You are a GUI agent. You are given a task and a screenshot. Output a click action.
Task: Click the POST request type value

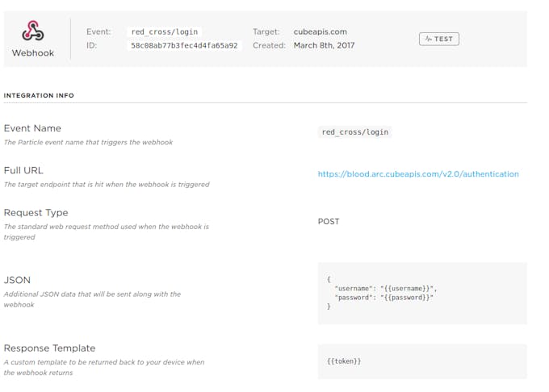(x=329, y=222)
